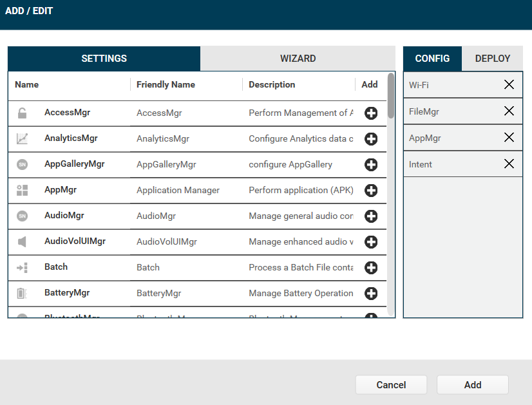Click the Cancel button
The width and height of the screenshot is (532, 405).
click(391, 384)
